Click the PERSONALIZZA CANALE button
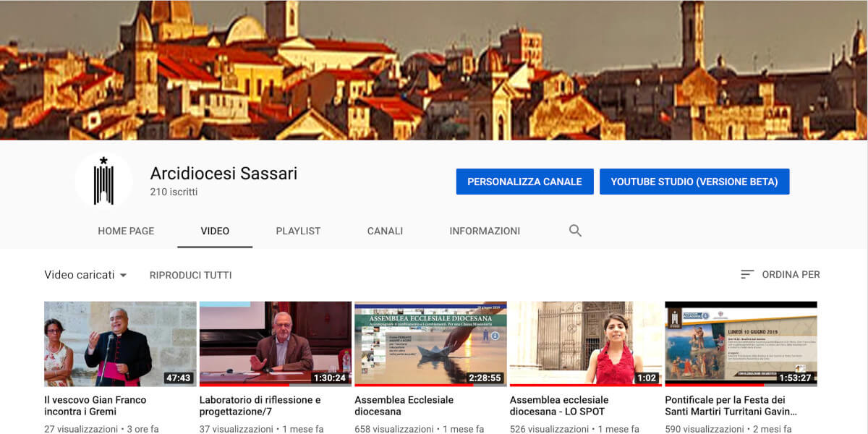 coord(524,182)
